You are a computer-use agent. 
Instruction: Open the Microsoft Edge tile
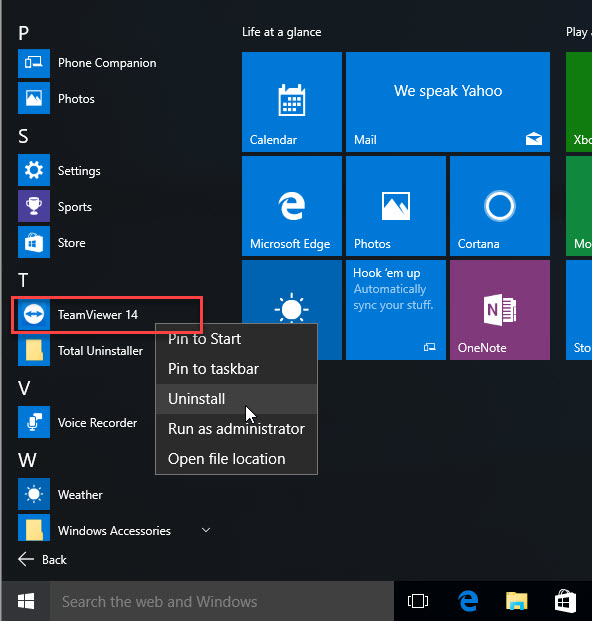(292, 206)
